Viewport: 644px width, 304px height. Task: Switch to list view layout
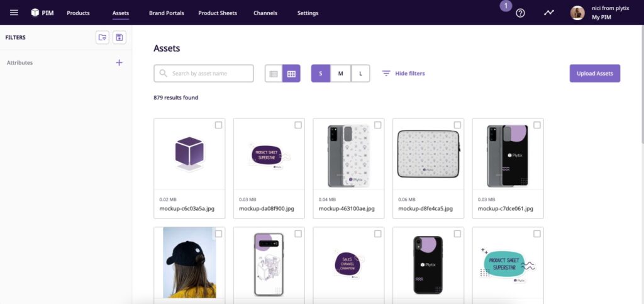[274, 74]
